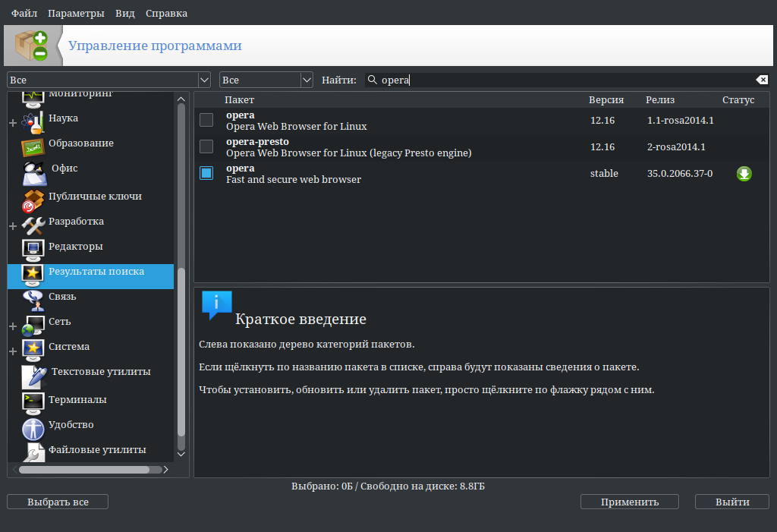Expand the Development category tree node
The width and height of the screenshot is (777, 532).
coord(13,226)
